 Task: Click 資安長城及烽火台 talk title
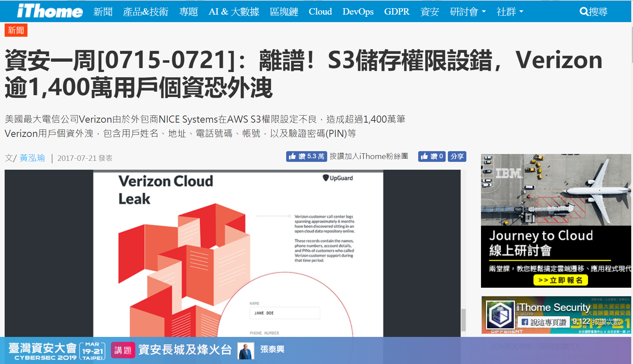[185, 350]
